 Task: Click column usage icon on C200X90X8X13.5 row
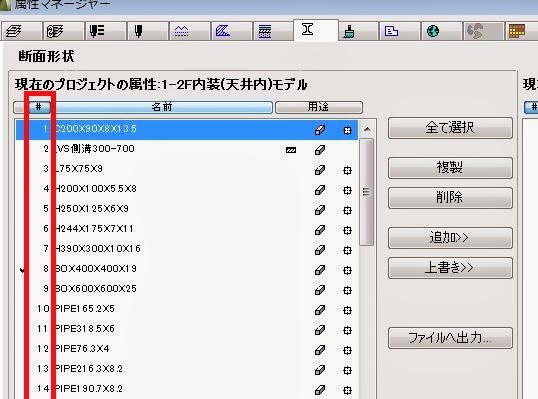[x=347, y=130]
